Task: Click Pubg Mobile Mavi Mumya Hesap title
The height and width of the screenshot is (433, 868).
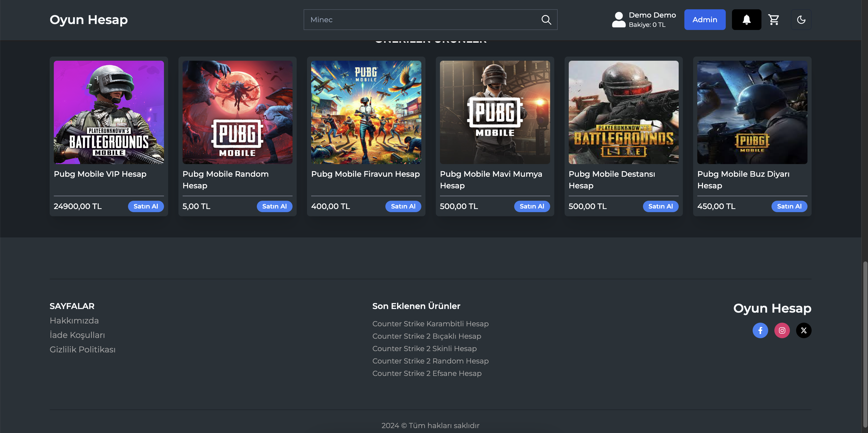Action: [491, 180]
